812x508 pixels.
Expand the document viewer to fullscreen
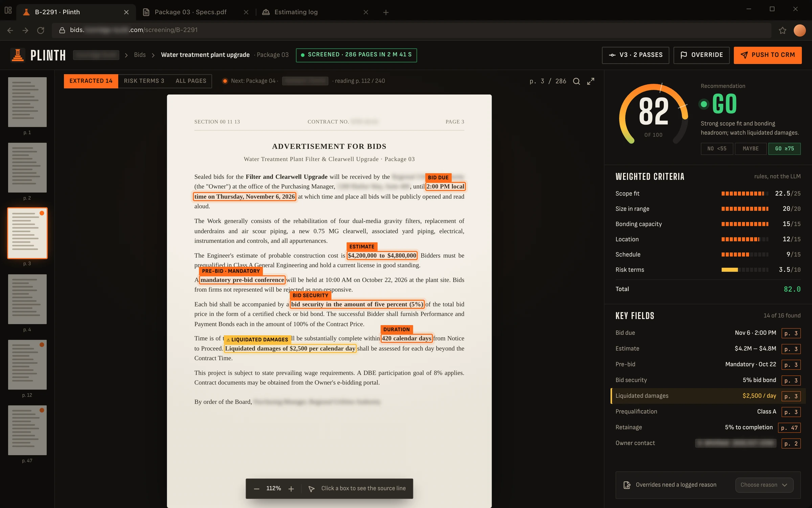coord(591,81)
